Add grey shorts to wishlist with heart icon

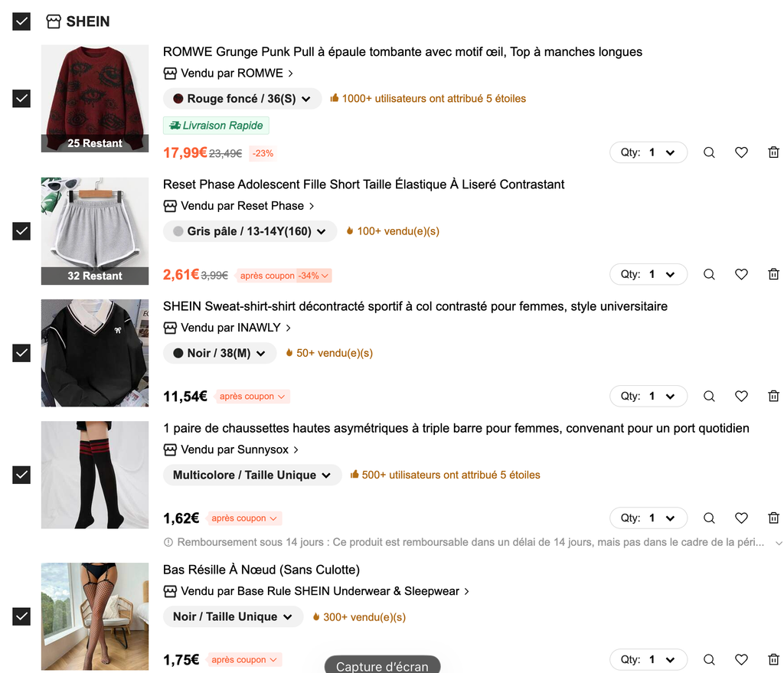tap(741, 275)
